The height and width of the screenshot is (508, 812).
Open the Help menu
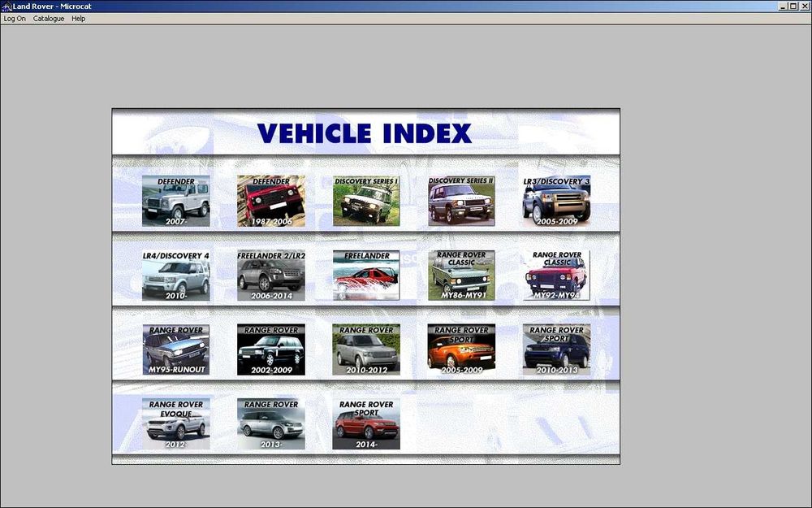pyautogui.click(x=79, y=19)
